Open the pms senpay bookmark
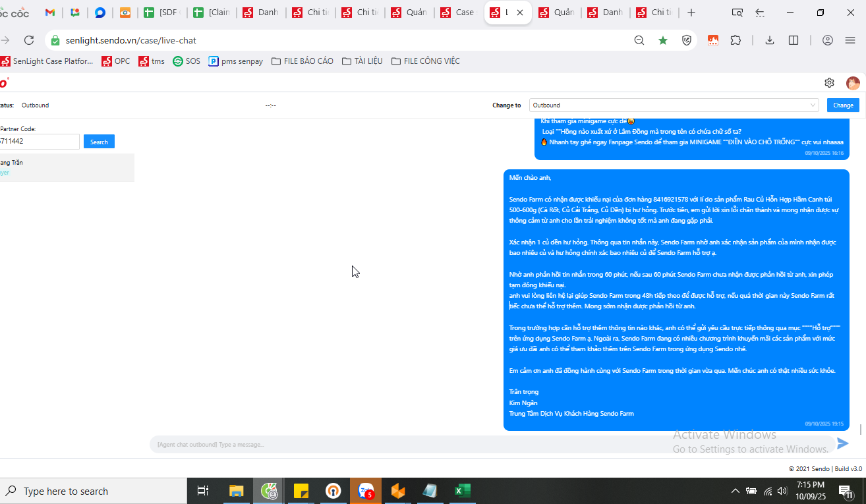The image size is (866, 504). (236, 61)
